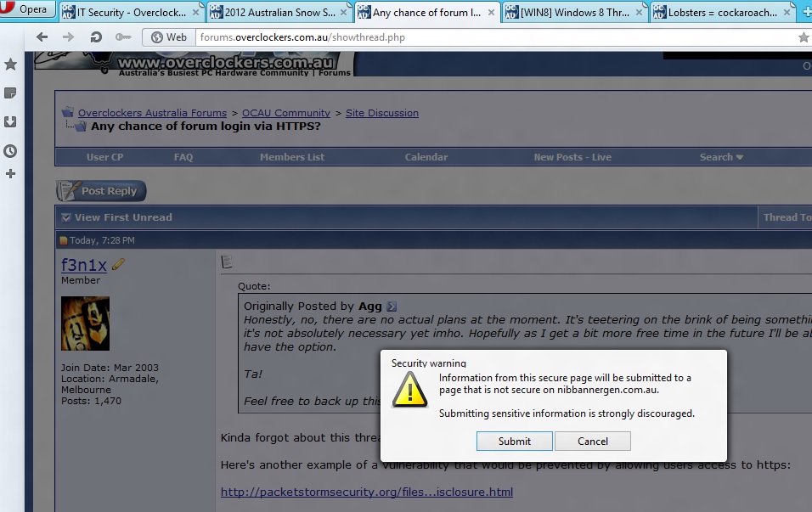Click the Web site-info badge in address bar
Viewport: 812px width, 512px height.
pyautogui.click(x=169, y=37)
